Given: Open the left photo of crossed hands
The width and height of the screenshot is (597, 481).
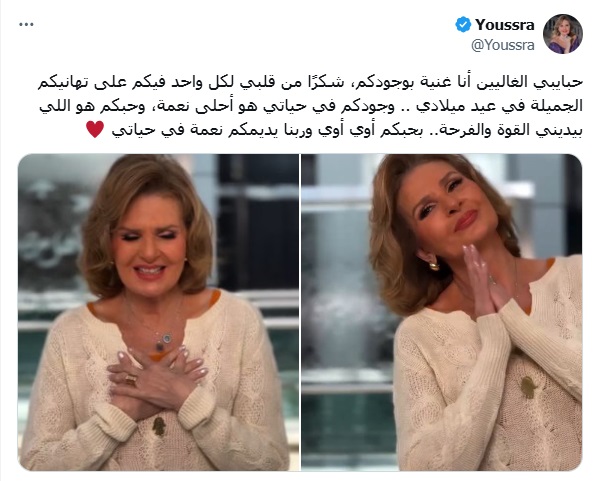Looking at the screenshot, I should [158, 312].
